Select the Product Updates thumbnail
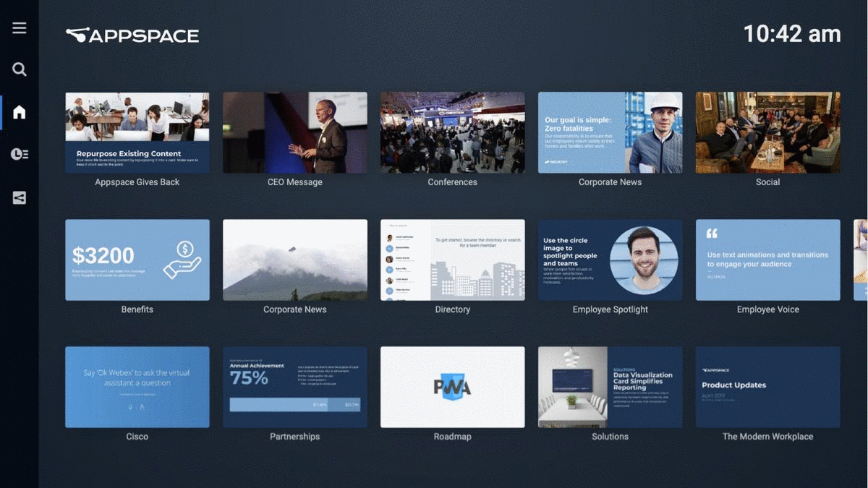This screenshot has width=868, height=488. pyautogui.click(x=768, y=387)
